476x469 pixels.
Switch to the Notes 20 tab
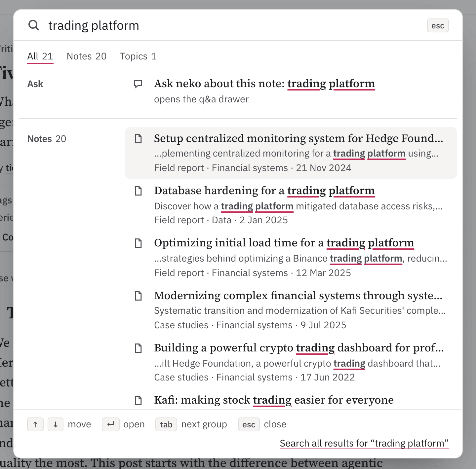[87, 56]
